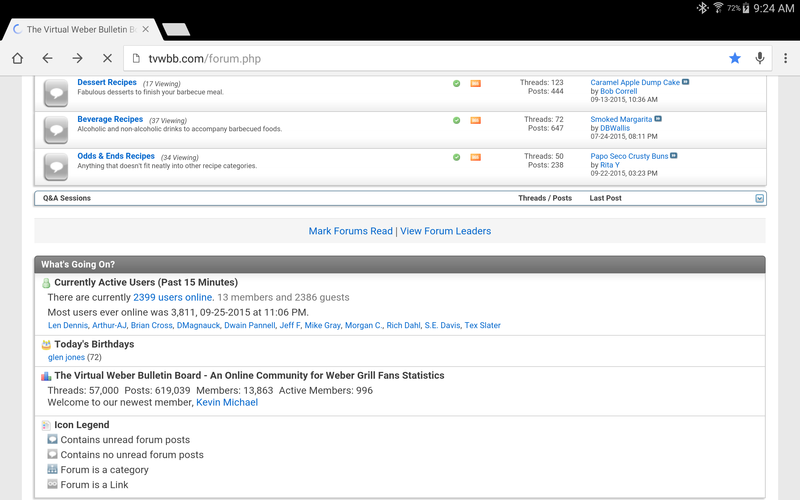Screen dimensions: 800x500
Task: Open Brian Cross user profile
Action: pos(152,326)
